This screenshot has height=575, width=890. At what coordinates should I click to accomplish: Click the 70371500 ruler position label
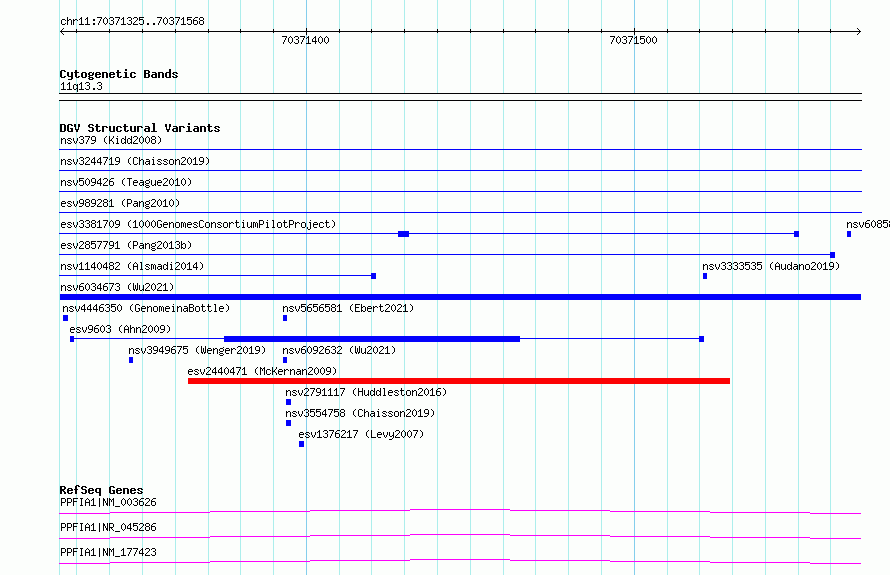(633, 40)
